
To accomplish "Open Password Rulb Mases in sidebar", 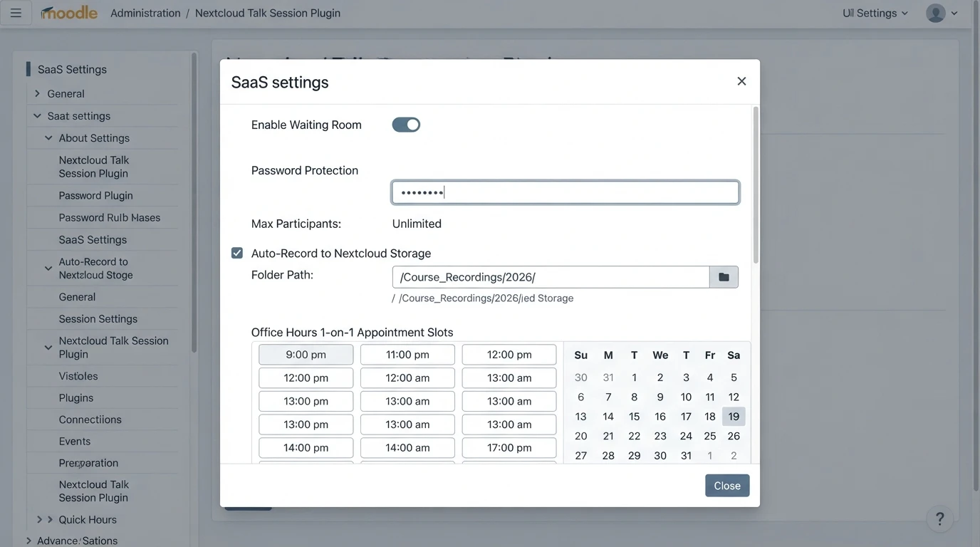I will pyautogui.click(x=109, y=217).
